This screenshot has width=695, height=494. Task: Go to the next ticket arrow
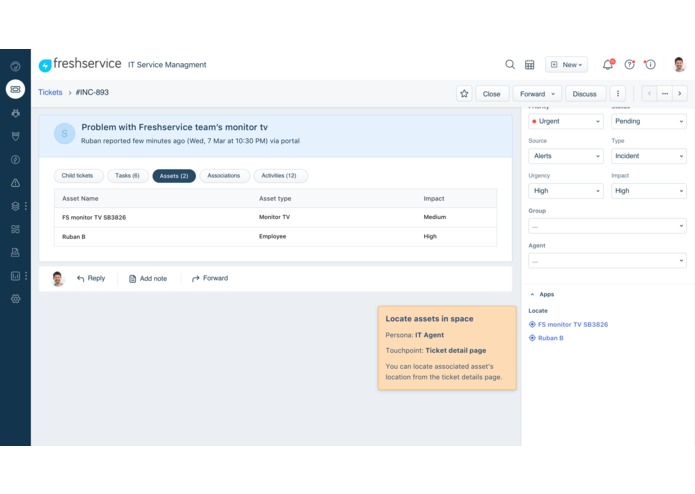(679, 93)
